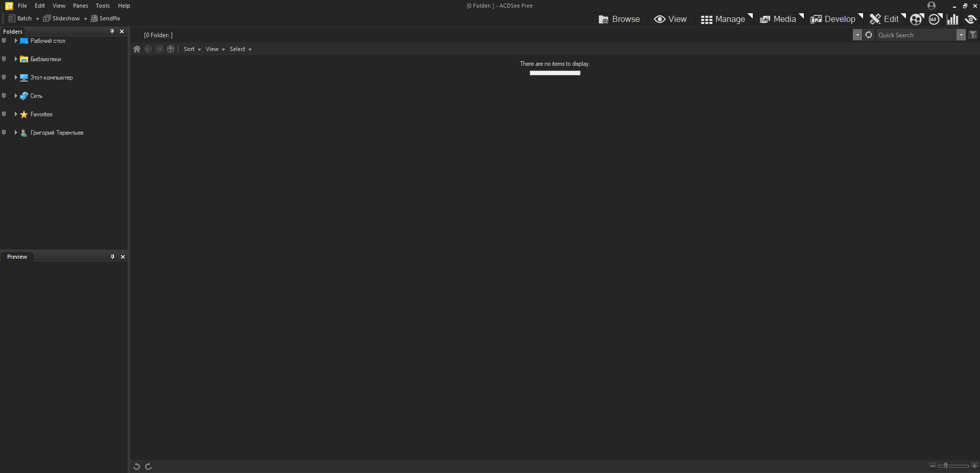
Task: Rotate right using the bottom toolbar icon
Action: point(148,466)
